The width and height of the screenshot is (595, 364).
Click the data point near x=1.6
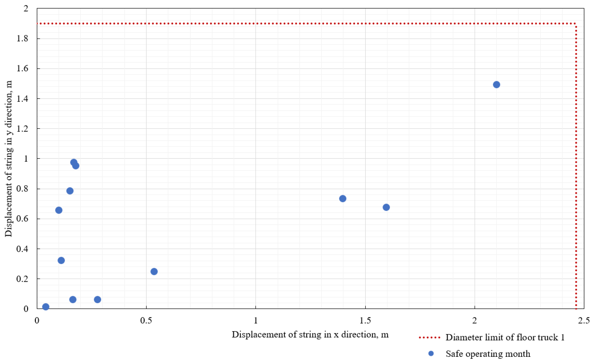pos(386,207)
